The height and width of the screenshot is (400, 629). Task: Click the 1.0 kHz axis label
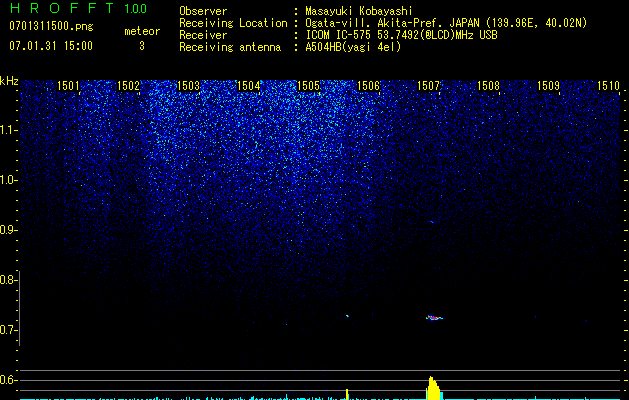pyautogui.click(x=8, y=180)
